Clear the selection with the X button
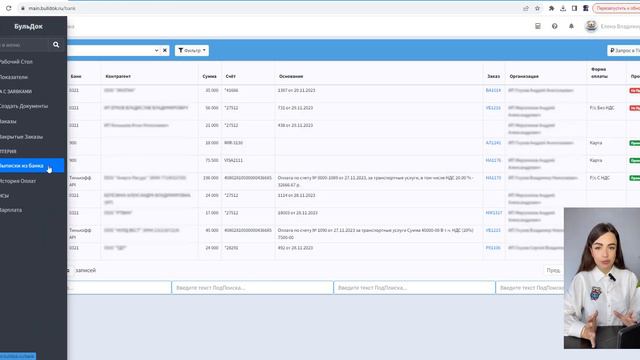 (x=165, y=50)
